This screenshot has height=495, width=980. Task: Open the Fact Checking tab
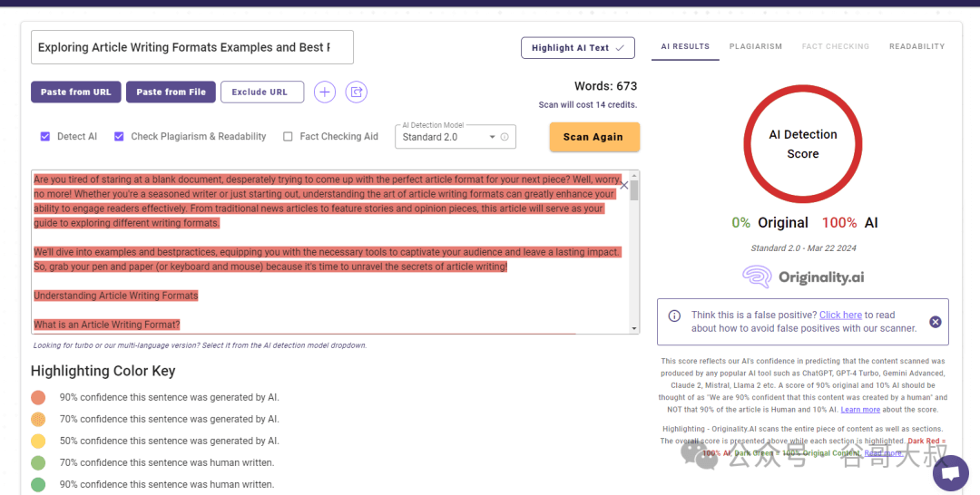click(x=836, y=46)
